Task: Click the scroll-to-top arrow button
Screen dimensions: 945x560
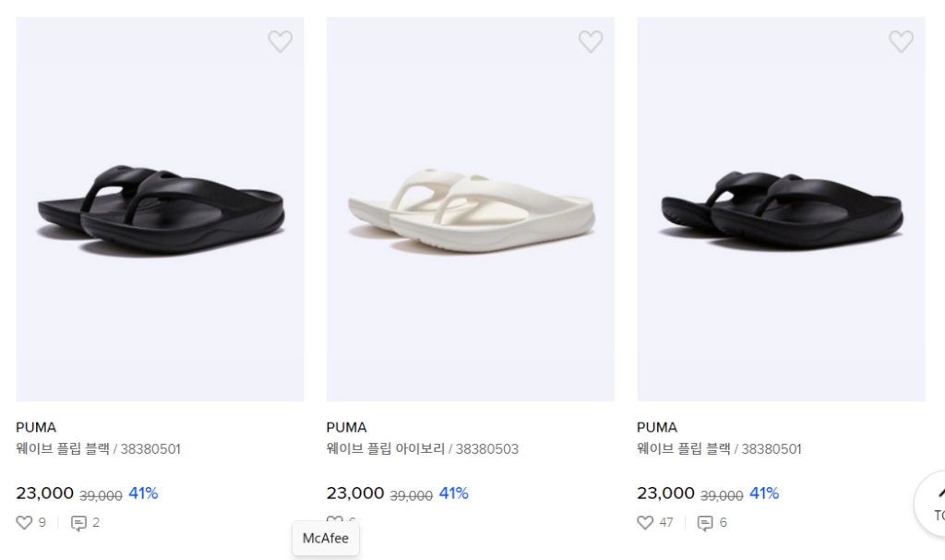Action: point(936,503)
